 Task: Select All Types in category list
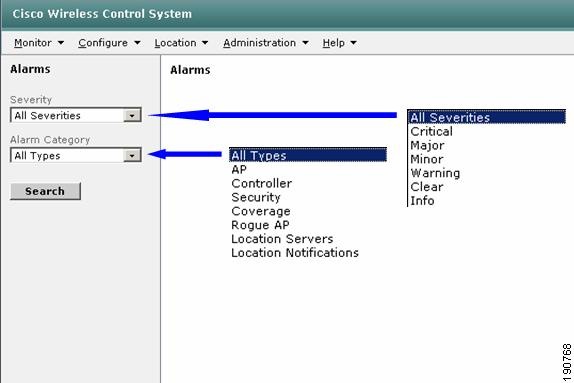pos(308,155)
